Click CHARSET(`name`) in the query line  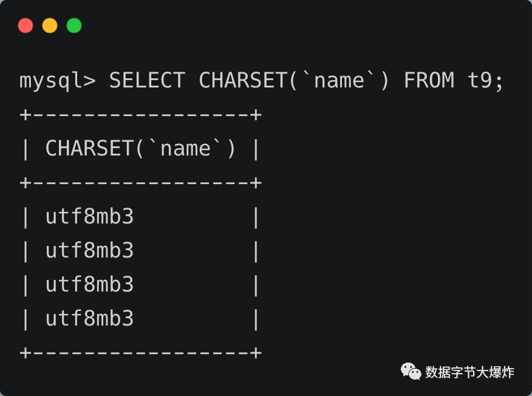tap(294, 81)
